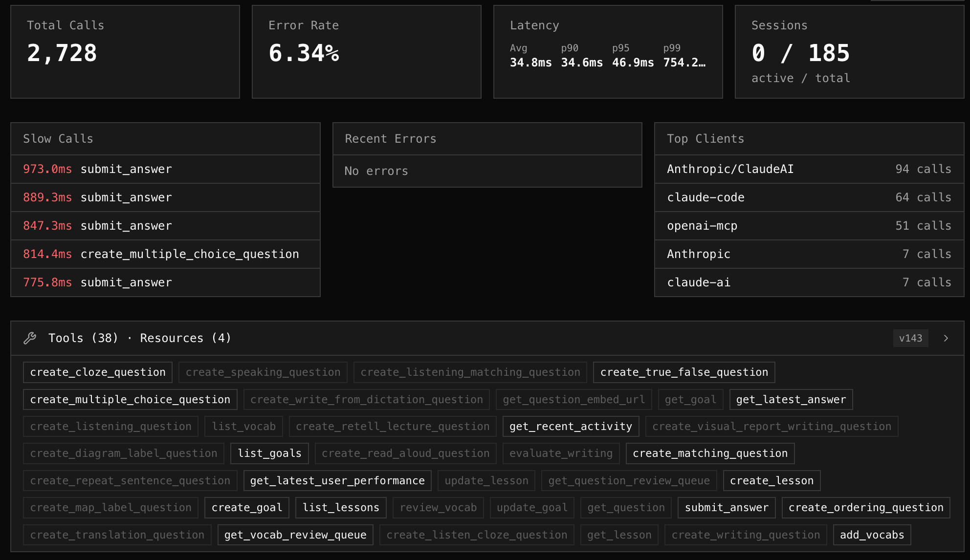Click the get_goal tool chip
The width and height of the screenshot is (970, 560).
tap(690, 400)
